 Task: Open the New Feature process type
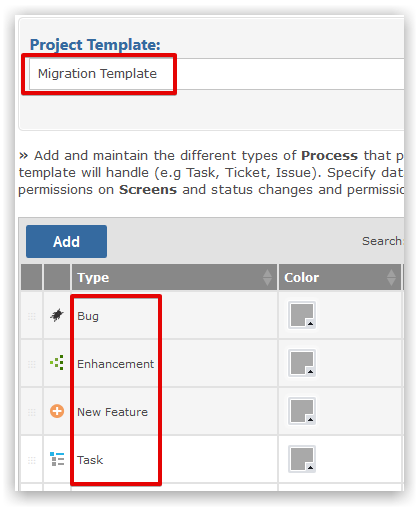click(112, 412)
